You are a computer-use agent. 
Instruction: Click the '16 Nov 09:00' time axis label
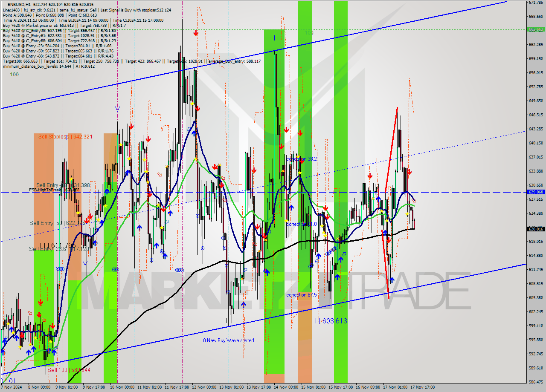368,387
